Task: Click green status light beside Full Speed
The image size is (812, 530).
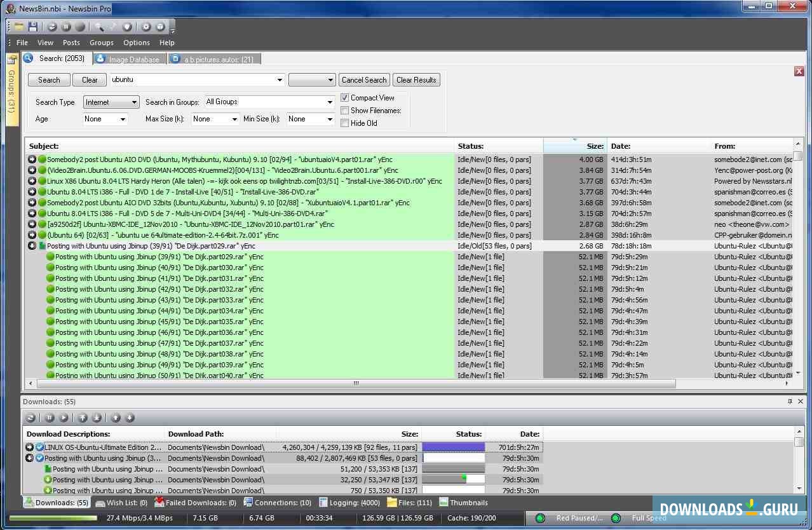Action: click(x=616, y=518)
